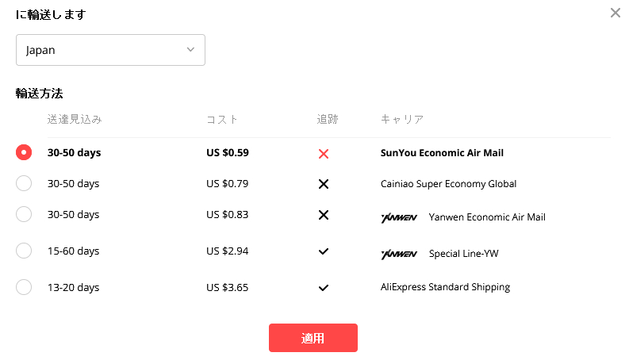This screenshot has height=364, width=629.
Task: Click the コスト column header
Action: [222, 120]
